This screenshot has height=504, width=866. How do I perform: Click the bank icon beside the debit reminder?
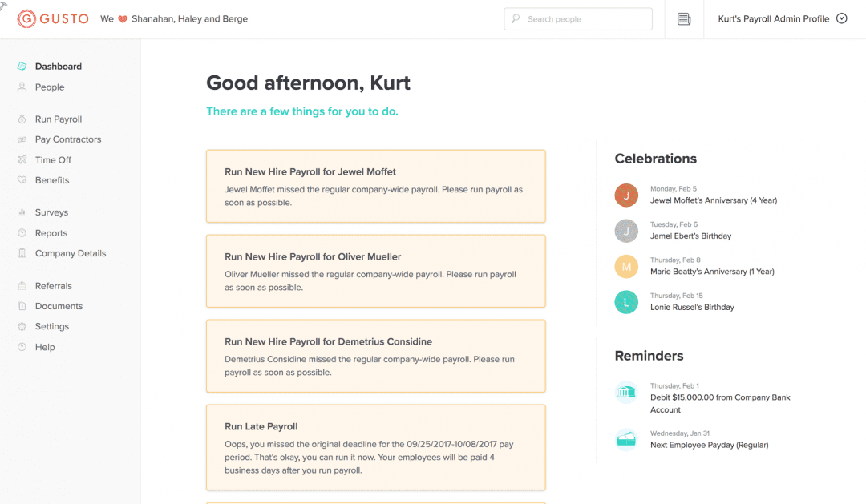pyautogui.click(x=626, y=392)
